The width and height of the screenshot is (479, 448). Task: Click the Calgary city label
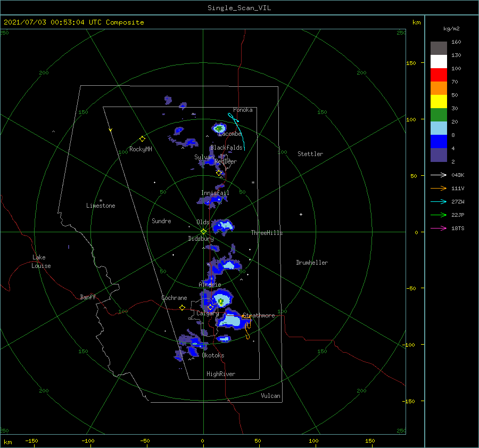coord(208,313)
